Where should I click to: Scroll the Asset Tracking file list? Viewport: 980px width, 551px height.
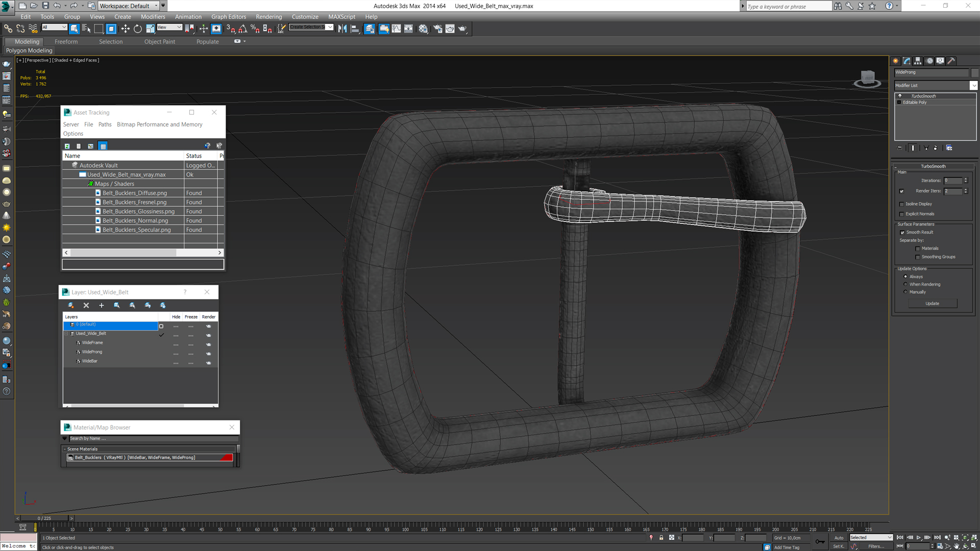point(143,253)
